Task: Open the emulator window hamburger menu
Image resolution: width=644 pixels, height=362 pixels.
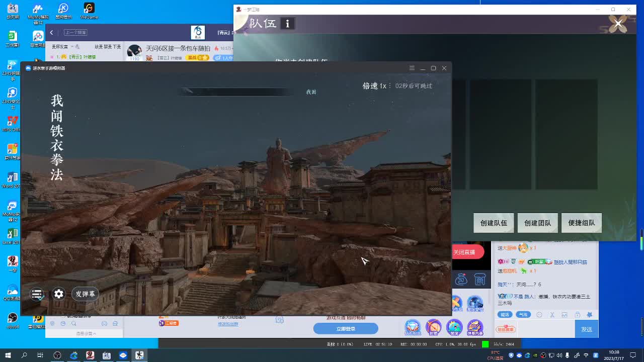Action: (412, 68)
